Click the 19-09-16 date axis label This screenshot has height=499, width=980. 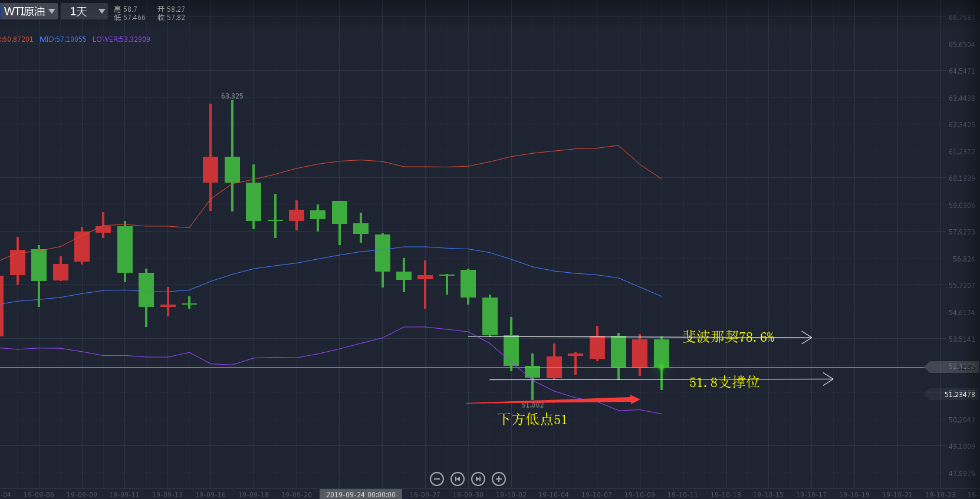tap(211, 495)
